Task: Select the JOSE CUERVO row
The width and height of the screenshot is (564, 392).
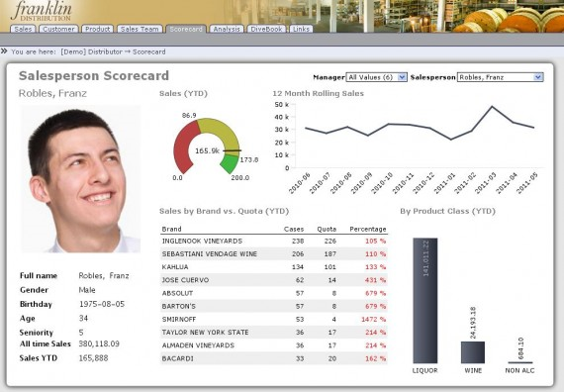Action: 274,280
